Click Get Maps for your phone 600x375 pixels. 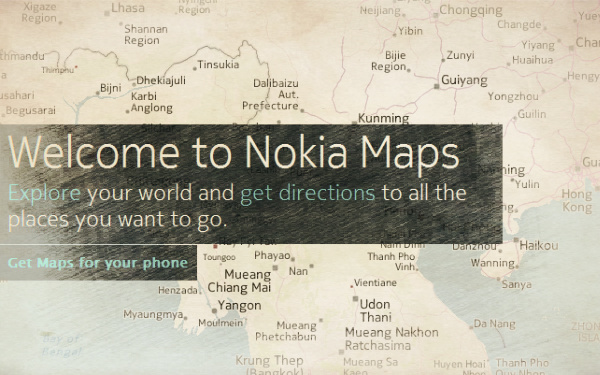click(x=98, y=263)
